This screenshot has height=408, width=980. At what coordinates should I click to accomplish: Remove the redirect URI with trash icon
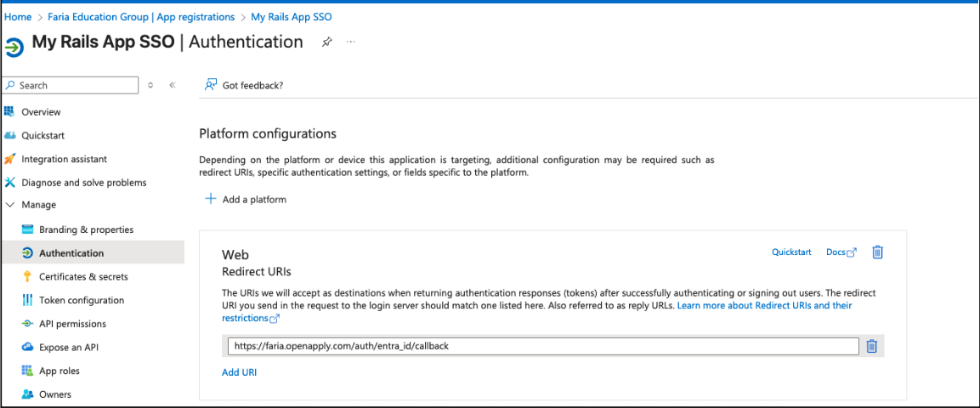(x=871, y=346)
